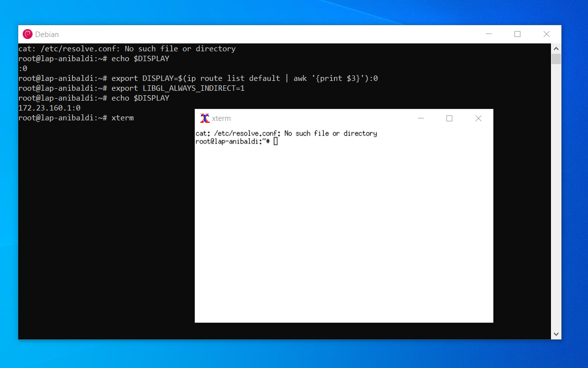
Task: Close the xterm window
Action: point(478,118)
